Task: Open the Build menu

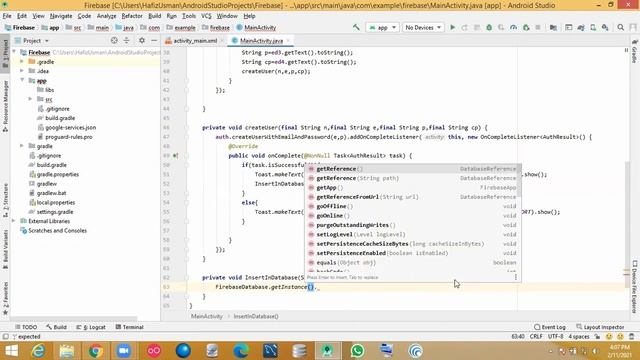Action: [x=154, y=16]
